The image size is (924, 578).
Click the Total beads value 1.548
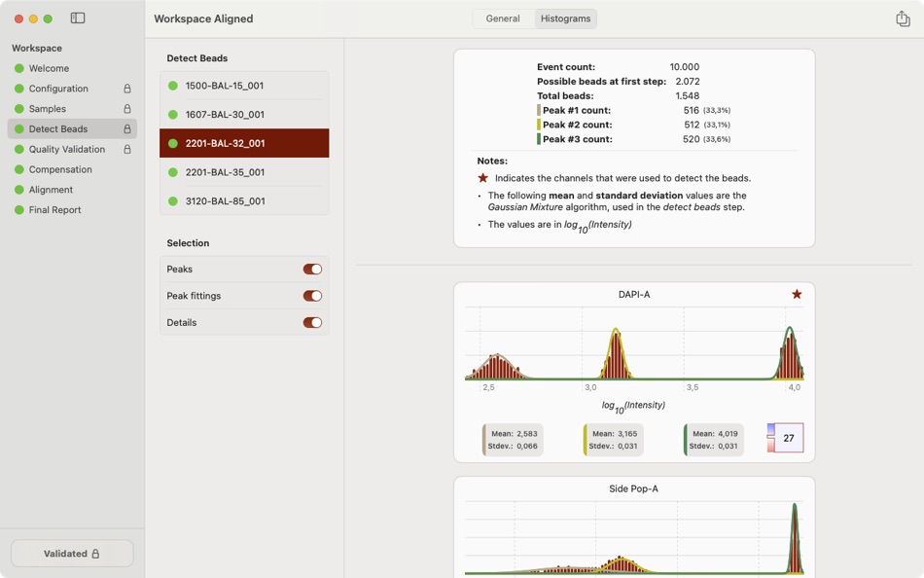coord(687,95)
